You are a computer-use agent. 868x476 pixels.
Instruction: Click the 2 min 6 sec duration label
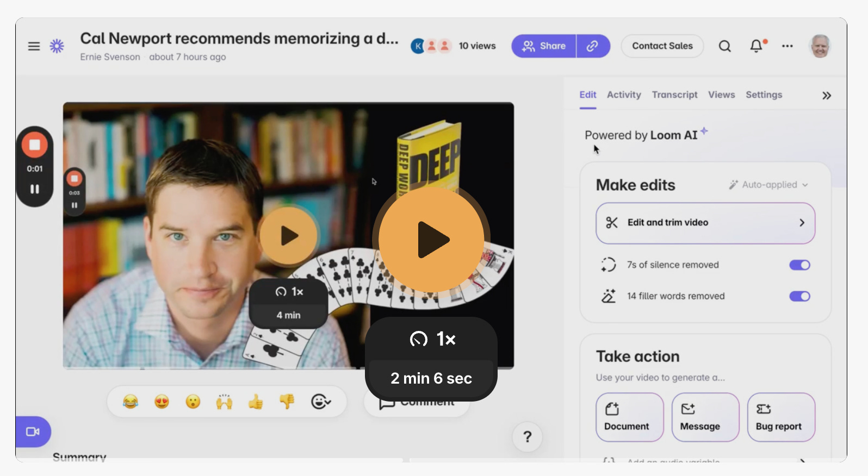431,378
